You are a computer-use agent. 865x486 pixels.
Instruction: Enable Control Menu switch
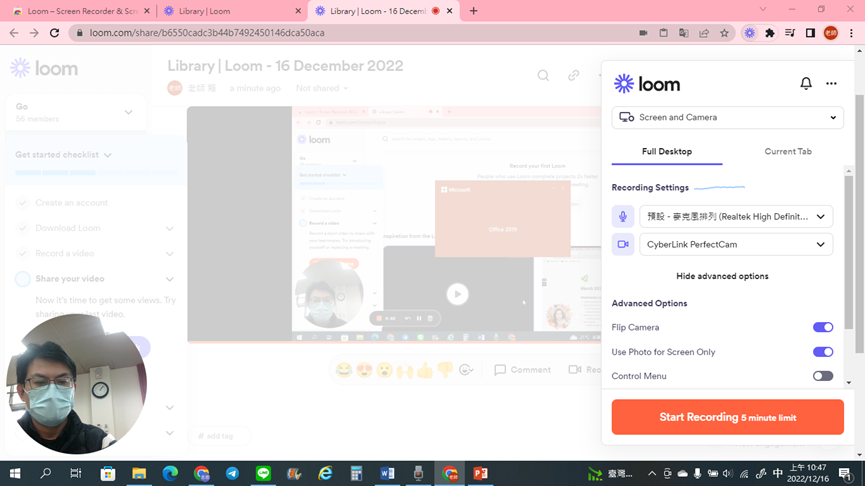pos(823,376)
